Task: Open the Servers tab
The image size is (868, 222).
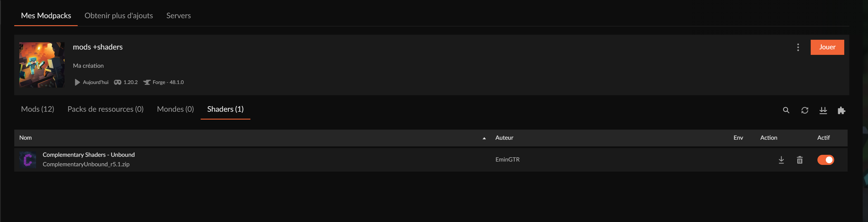Action: (x=179, y=15)
